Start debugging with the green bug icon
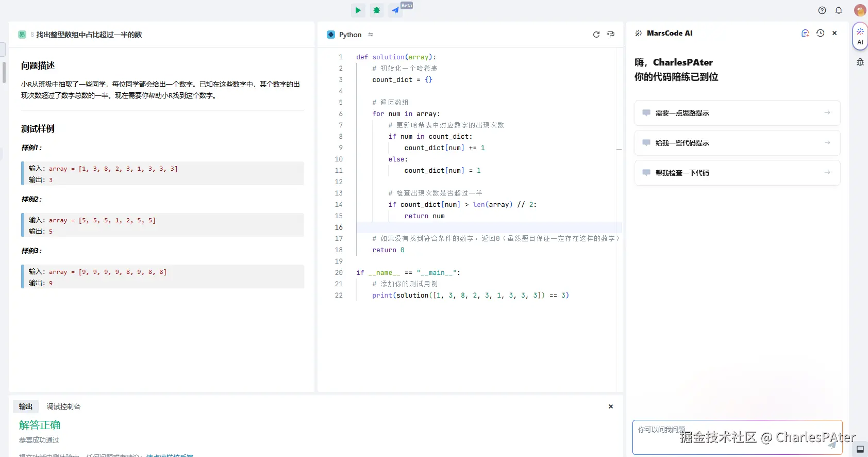Image resolution: width=868 pixels, height=457 pixels. tap(377, 10)
